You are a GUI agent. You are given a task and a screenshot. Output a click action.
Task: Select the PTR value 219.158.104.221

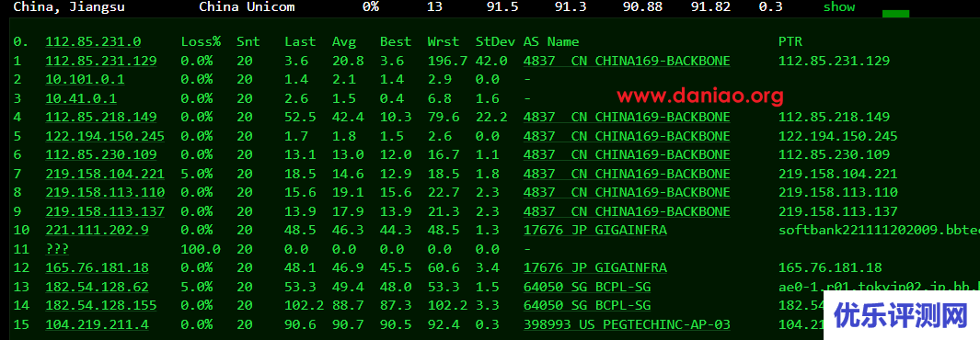coord(838,174)
